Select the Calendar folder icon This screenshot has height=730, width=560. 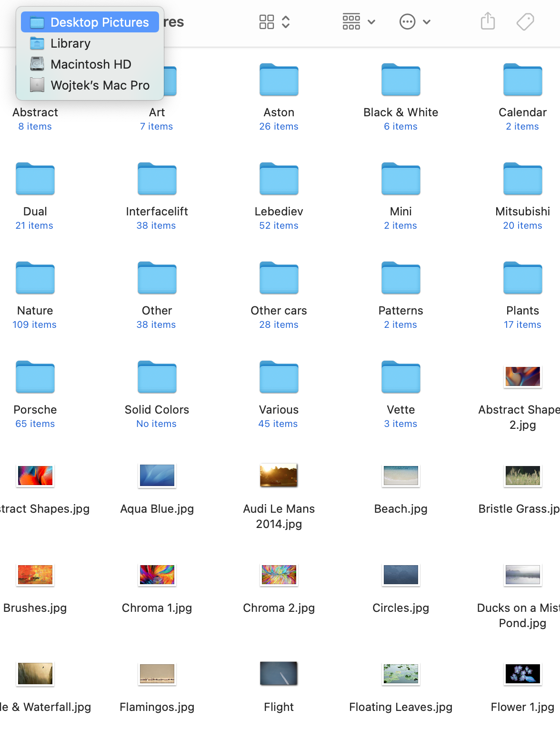(523, 80)
